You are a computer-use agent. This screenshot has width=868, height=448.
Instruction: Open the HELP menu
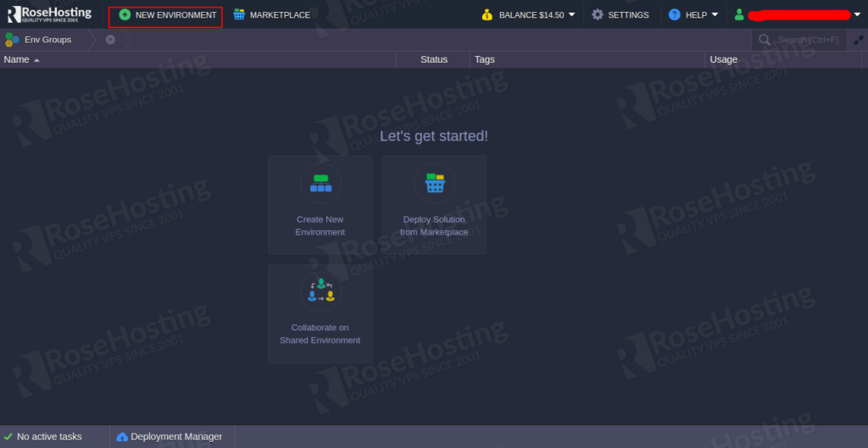click(x=693, y=15)
